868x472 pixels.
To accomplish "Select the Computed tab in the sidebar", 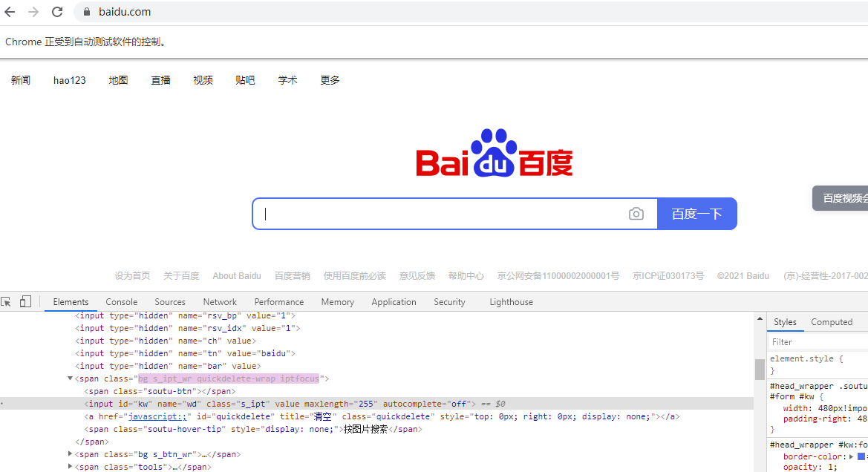I will pos(832,322).
